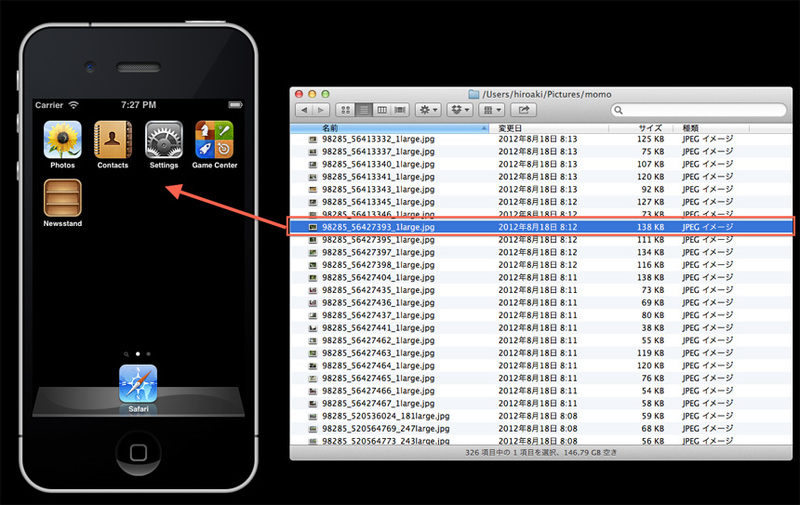This screenshot has width=800, height=505.
Task: Click the Finder status bar text
Action: coord(541,452)
